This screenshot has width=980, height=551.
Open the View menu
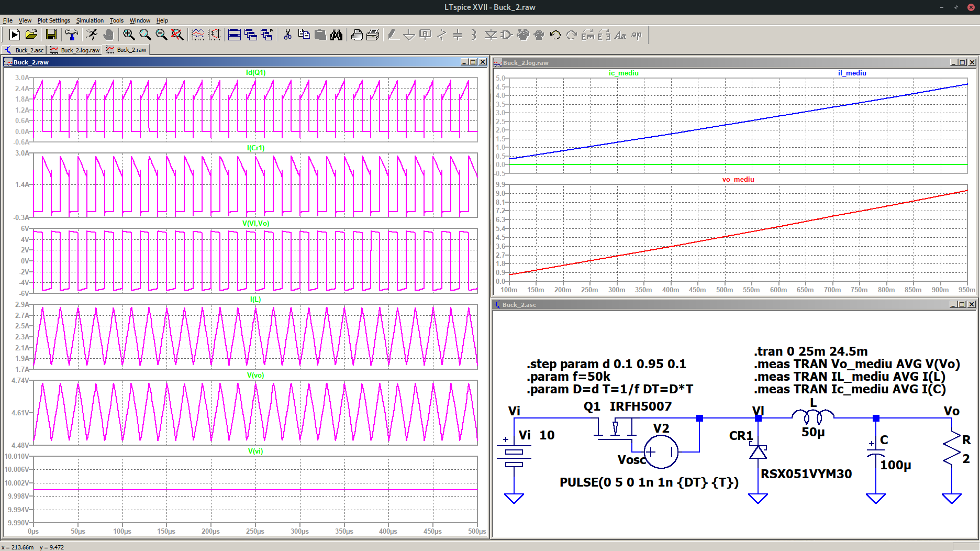coord(25,20)
